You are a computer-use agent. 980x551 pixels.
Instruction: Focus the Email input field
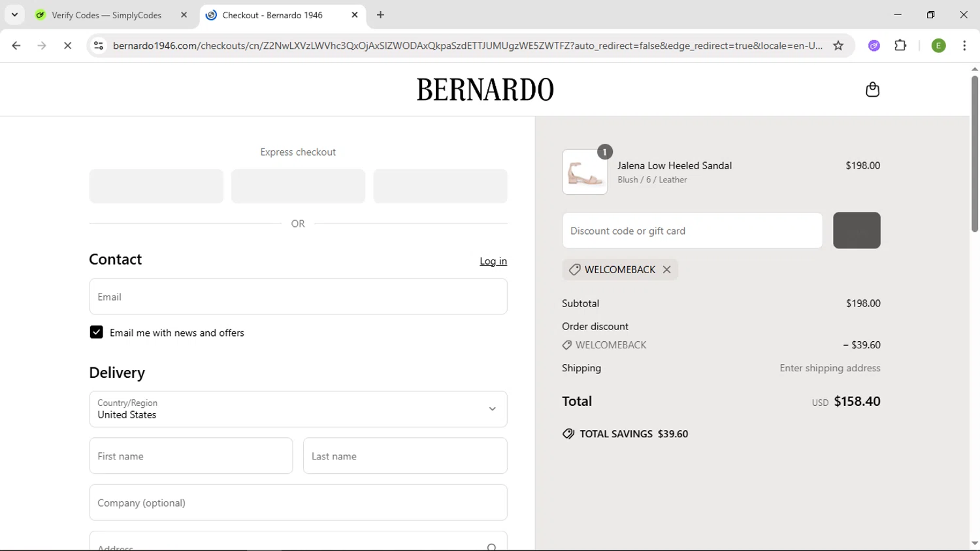(x=298, y=297)
